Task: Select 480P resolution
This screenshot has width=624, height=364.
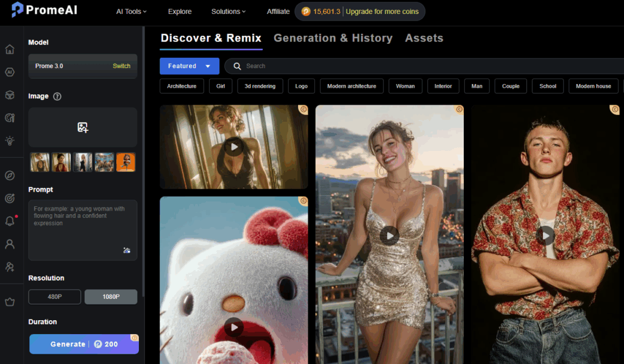Action: pos(54,296)
